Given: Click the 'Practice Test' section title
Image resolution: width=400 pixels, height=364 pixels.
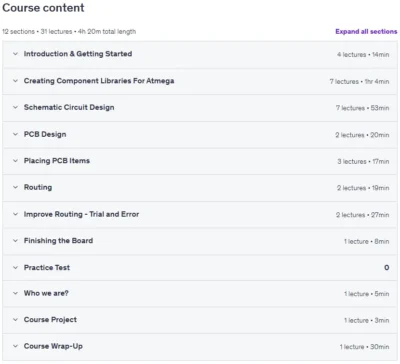Looking at the screenshot, I should point(47,267).
